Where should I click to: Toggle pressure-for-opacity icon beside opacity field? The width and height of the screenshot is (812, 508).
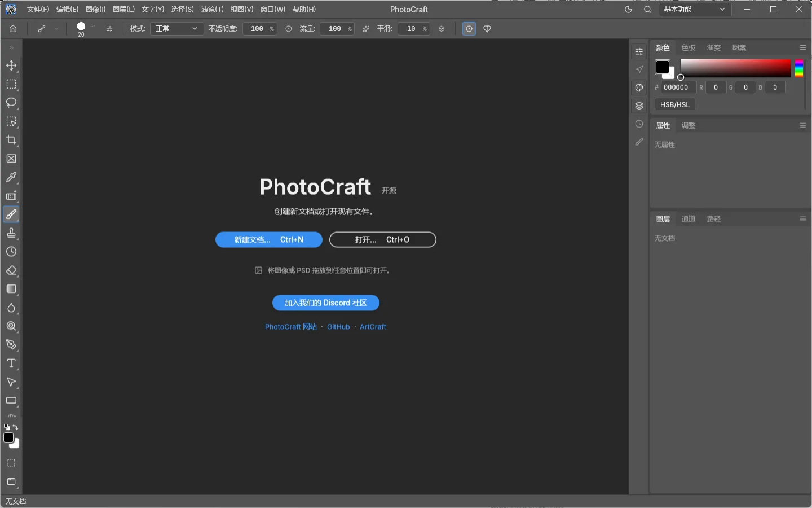pos(289,29)
